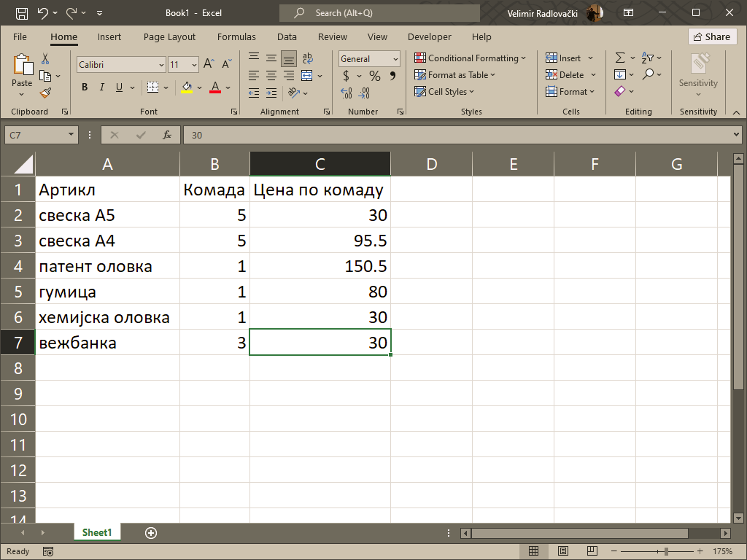Viewport: 747px width, 560px height.
Task: Open the Calibri font name dropdown
Action: [x=161, y=65]
